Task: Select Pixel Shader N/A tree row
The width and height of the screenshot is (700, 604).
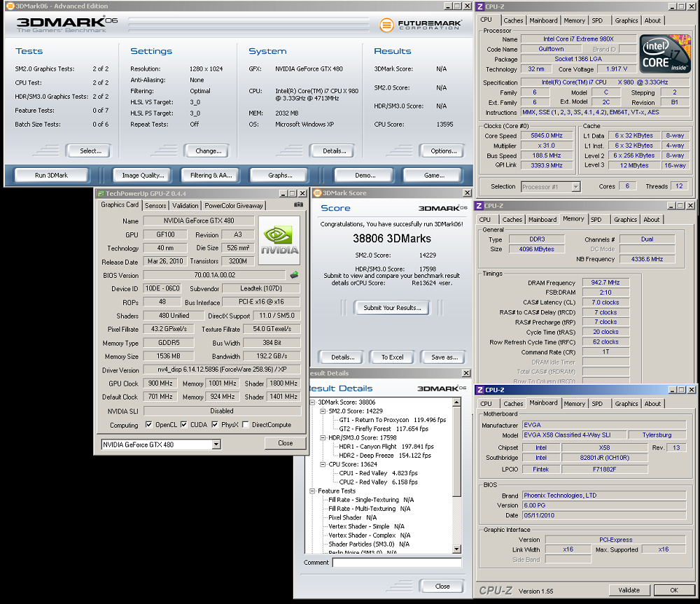Action: point(352,518)
